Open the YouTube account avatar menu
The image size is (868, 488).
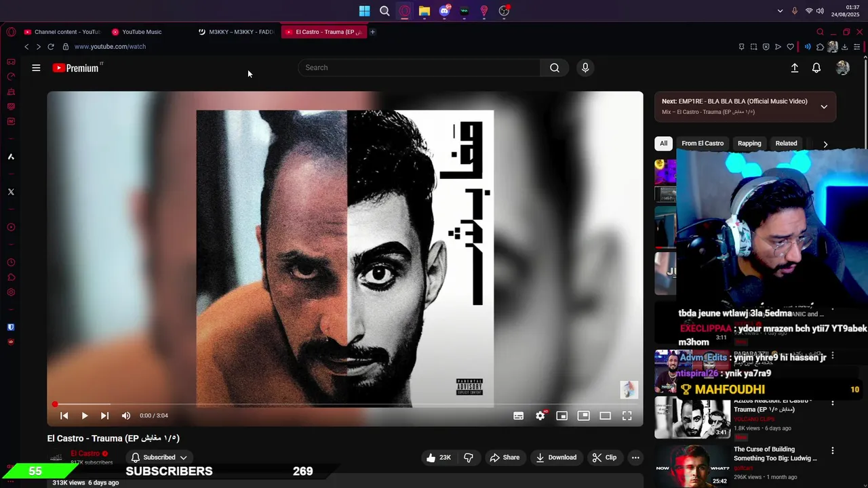tap(843, 68)
